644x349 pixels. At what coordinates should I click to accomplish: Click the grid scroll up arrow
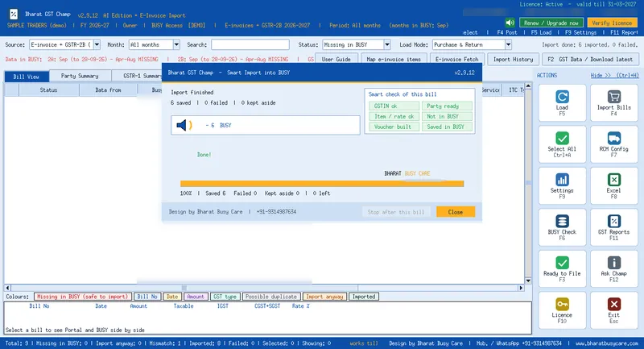click(528, 85)
